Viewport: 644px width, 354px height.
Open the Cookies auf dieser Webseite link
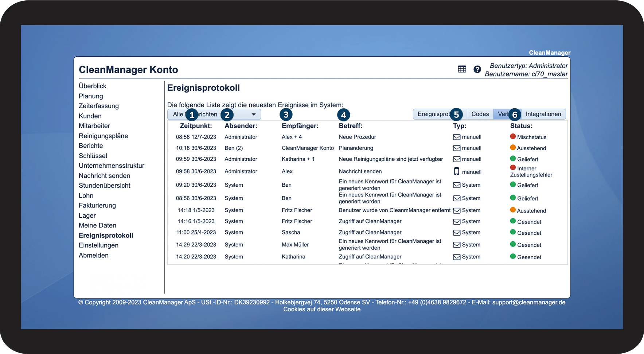[x=322, y=309]
